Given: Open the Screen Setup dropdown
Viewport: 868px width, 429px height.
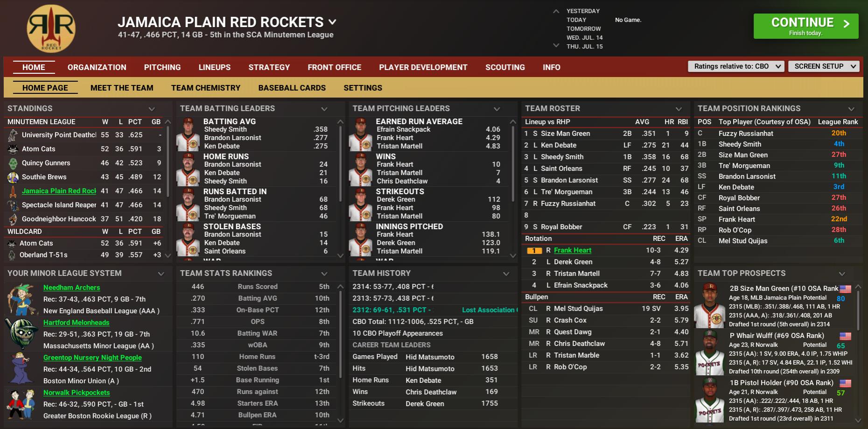Looking at the screenshot, I should tap(823, 66).
